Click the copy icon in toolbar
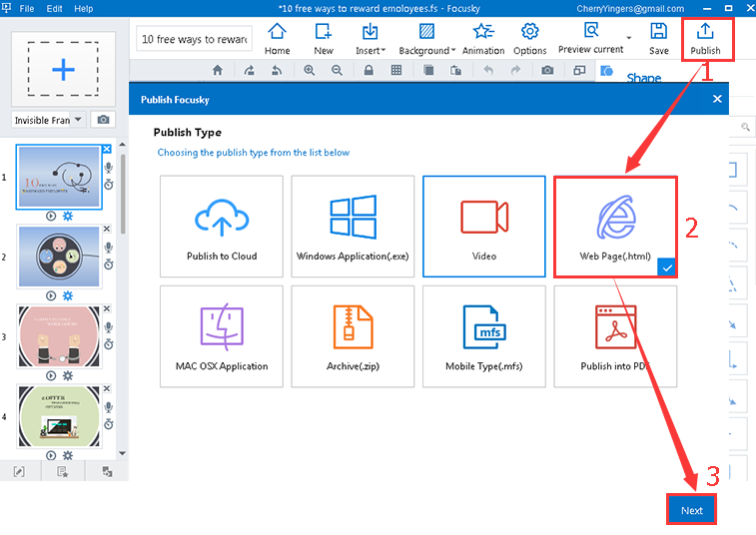Image resolution: width=756 pixels, height=535 pixels. point(428,71)
